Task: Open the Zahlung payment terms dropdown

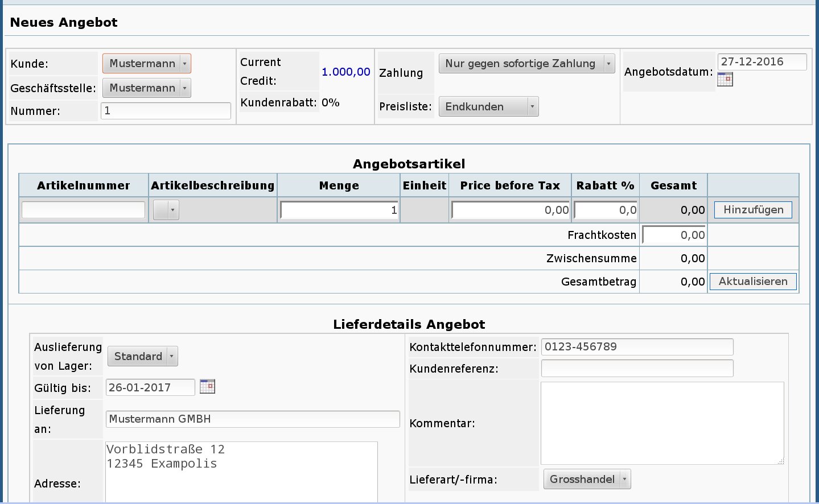Action: click(526, 64)
